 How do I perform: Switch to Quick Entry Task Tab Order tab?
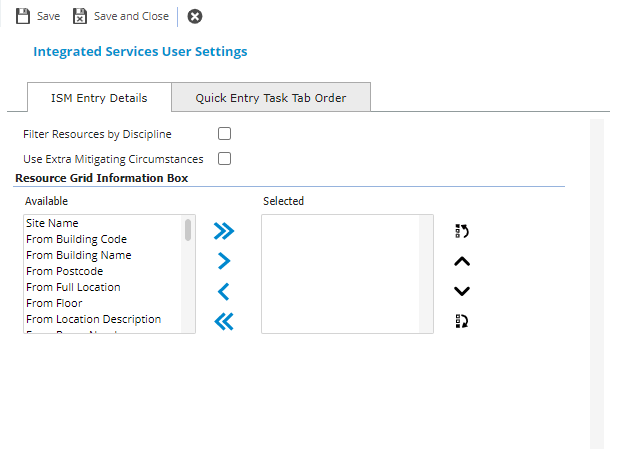coord(270,98)
